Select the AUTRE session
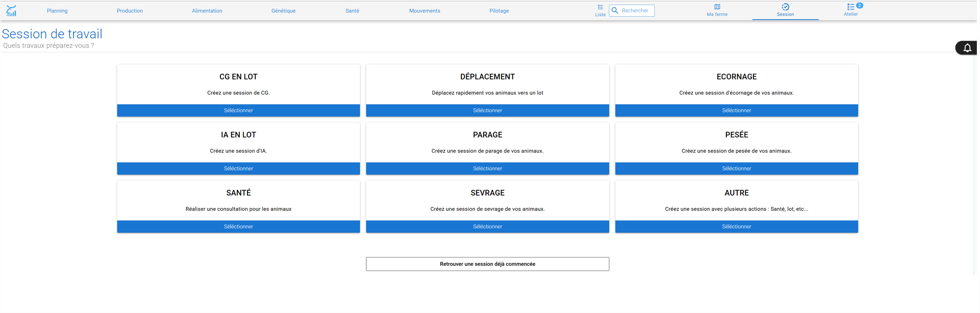The image size is (980, 313). click(736, 226)
